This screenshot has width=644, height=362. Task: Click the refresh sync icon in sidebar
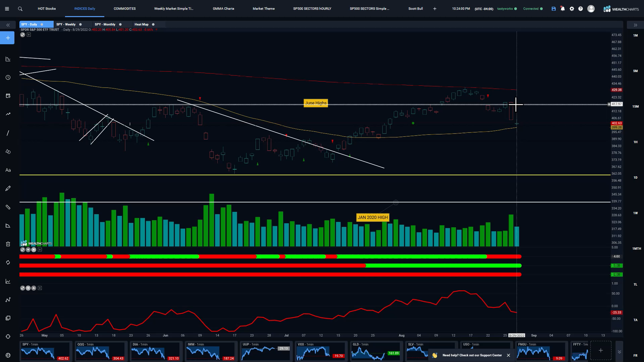[8, 262]
